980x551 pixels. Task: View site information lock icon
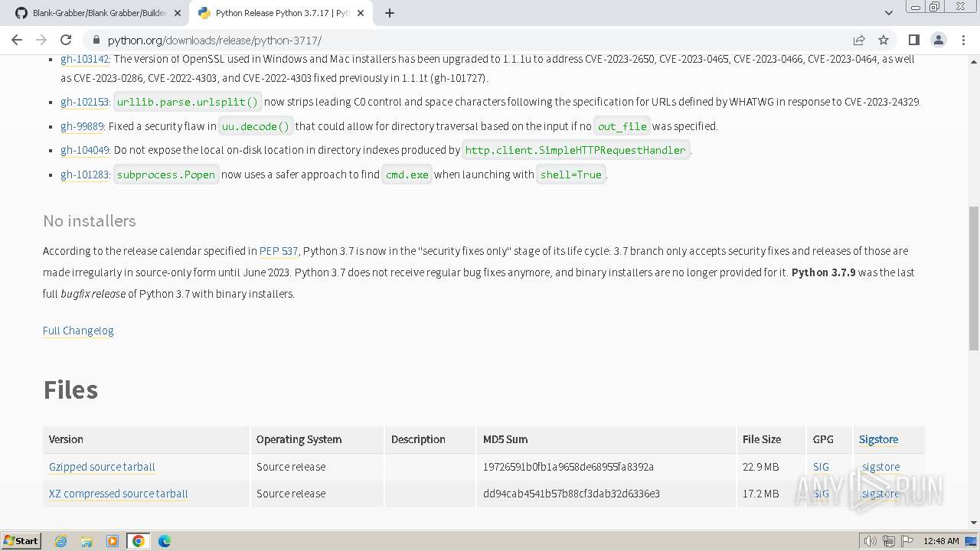(96, 40)
